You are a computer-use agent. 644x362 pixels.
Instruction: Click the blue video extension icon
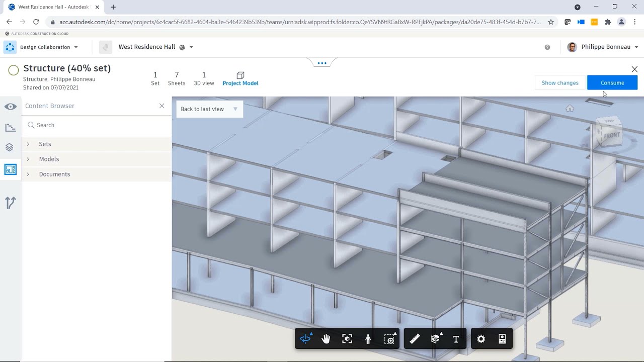point(581,22)
